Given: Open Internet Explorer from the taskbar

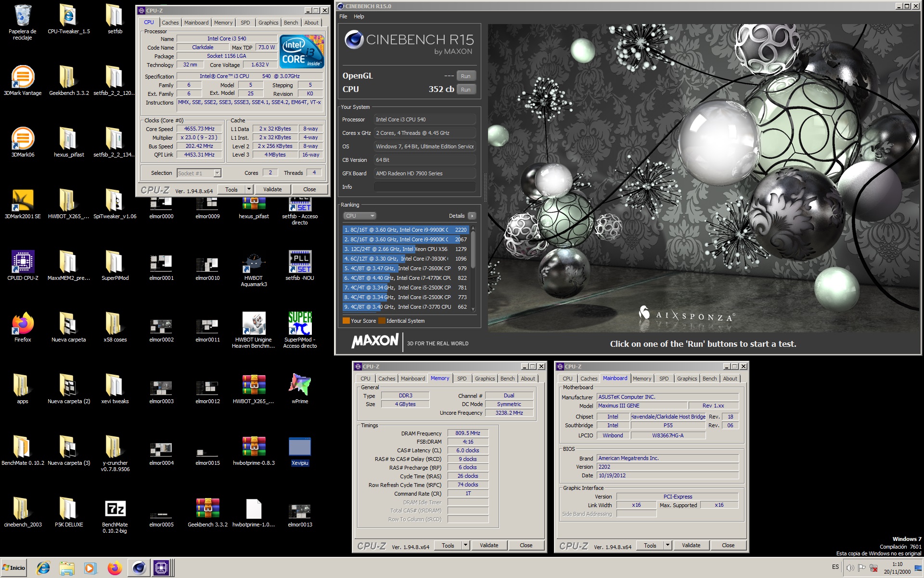Looking at the screenshot, I should tap(43, 568).
